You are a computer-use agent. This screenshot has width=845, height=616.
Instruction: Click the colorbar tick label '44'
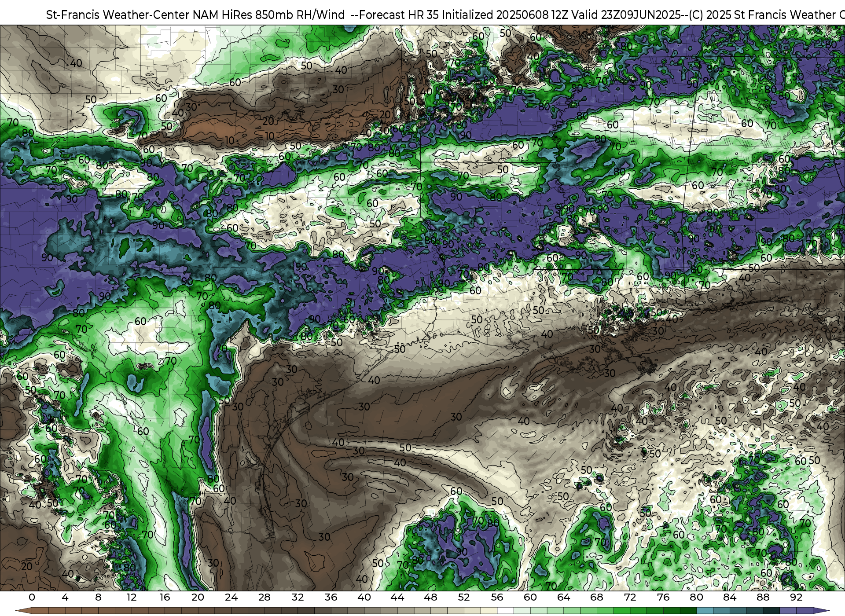point(397,597)
